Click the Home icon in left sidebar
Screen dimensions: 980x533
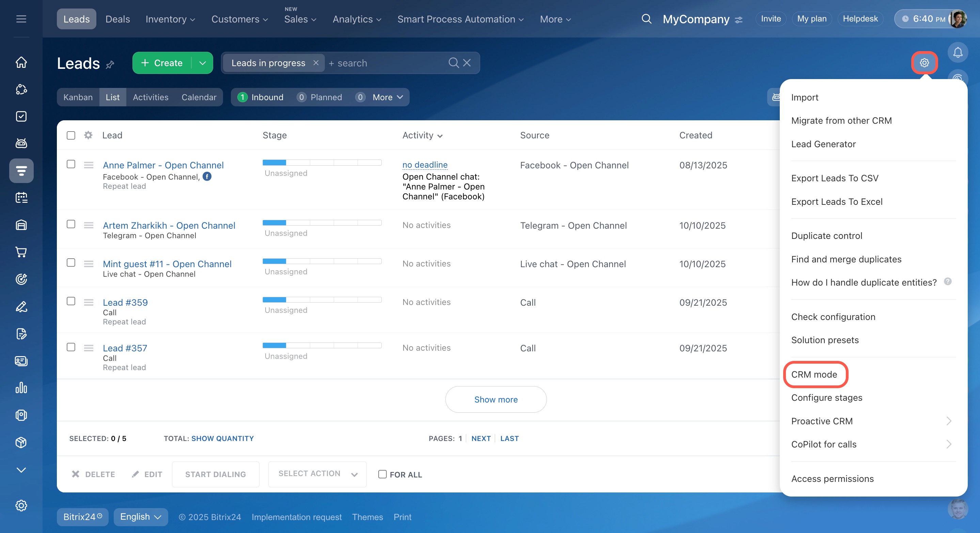(x=21, y=62)
